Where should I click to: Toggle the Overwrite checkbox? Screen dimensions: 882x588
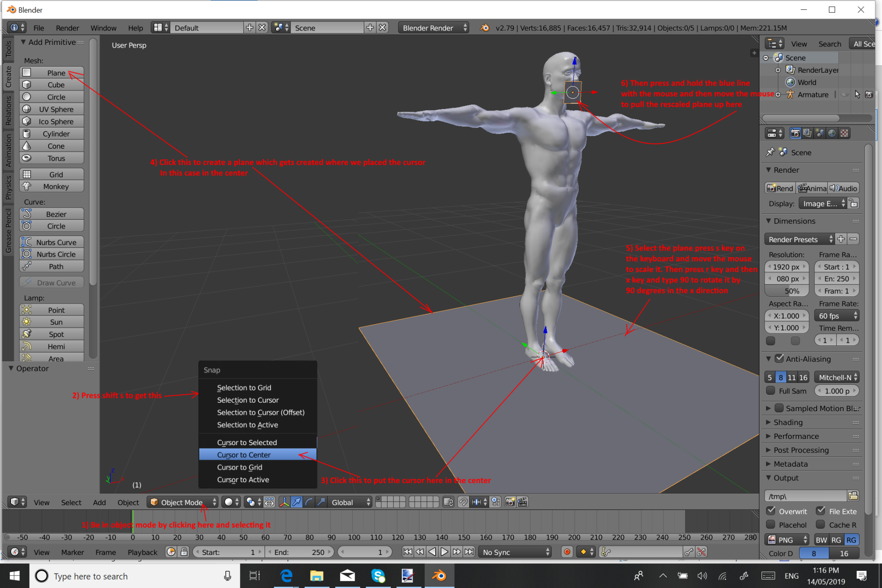[x=771, y=511]
